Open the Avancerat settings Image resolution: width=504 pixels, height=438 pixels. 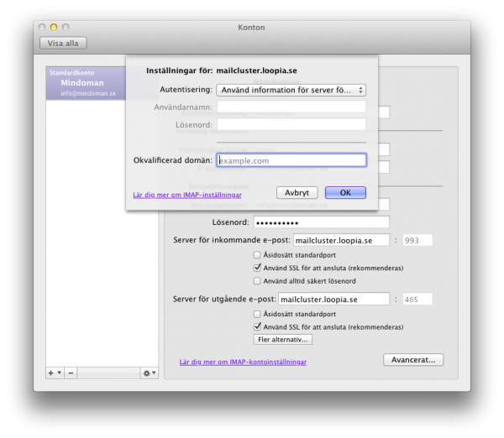click(x=413, y=360)
